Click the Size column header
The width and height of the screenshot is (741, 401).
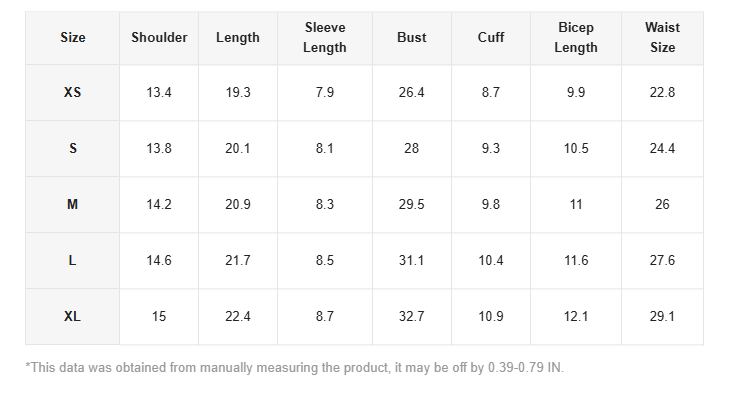(x=72, y=38)
